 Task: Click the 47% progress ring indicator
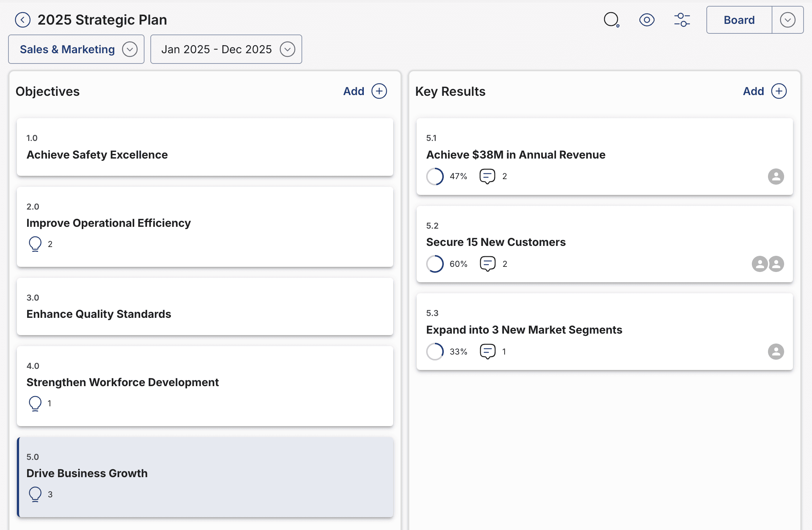point(435,176)
